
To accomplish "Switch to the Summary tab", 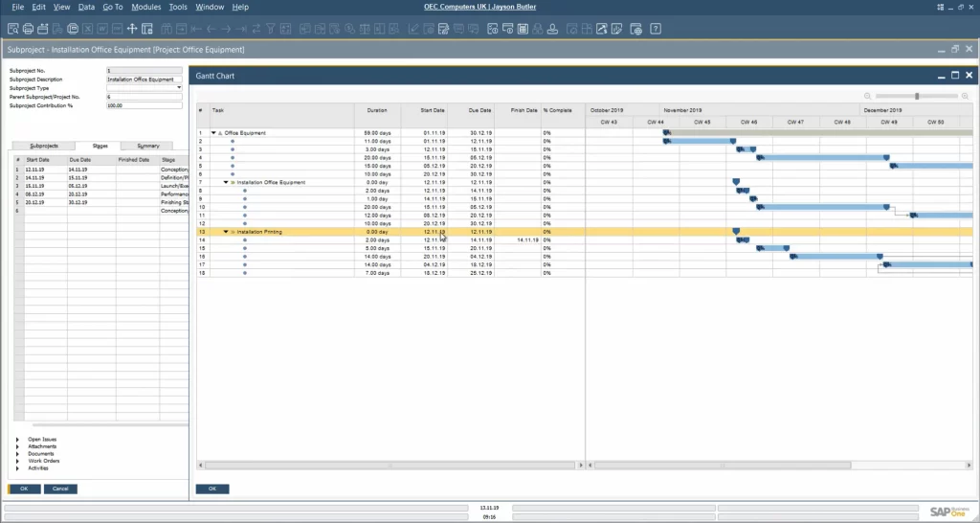I will pos(147,146).
